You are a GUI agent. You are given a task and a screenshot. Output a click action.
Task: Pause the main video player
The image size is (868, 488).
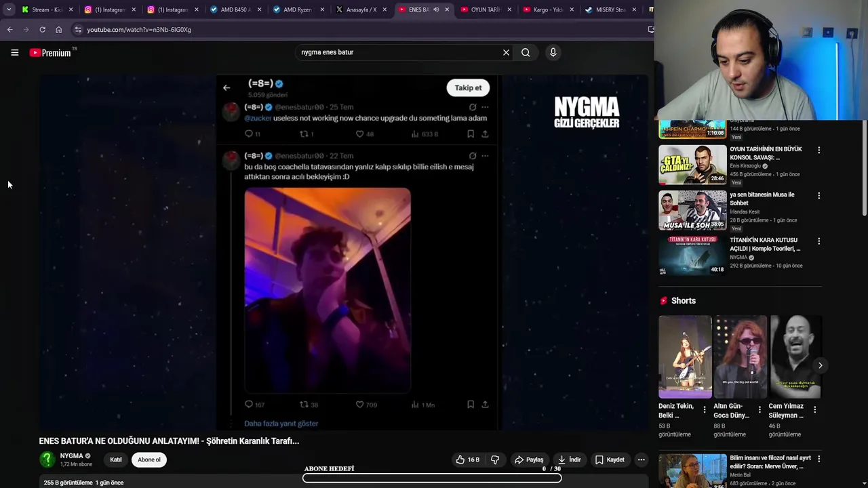[x=344, y=252]
